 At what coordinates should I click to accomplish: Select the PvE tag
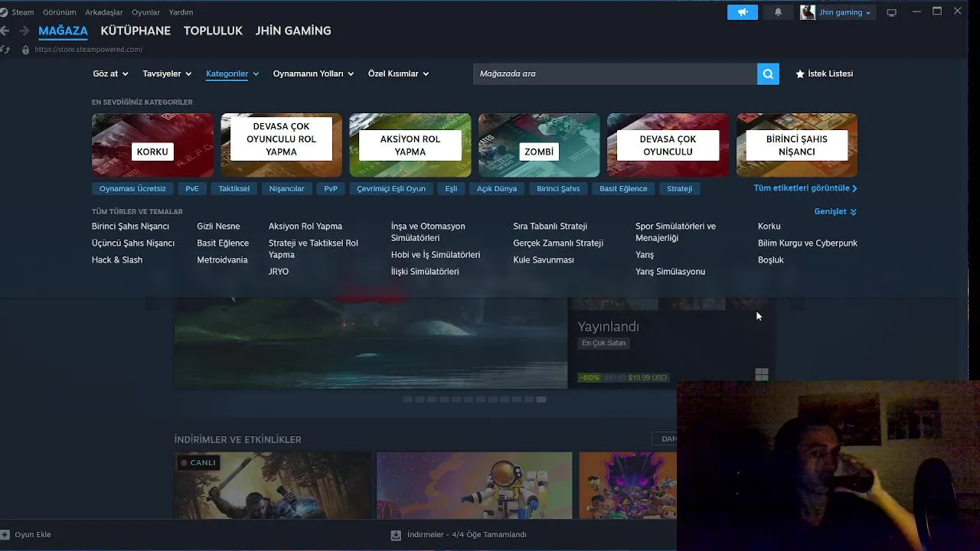tap(191, 188)
